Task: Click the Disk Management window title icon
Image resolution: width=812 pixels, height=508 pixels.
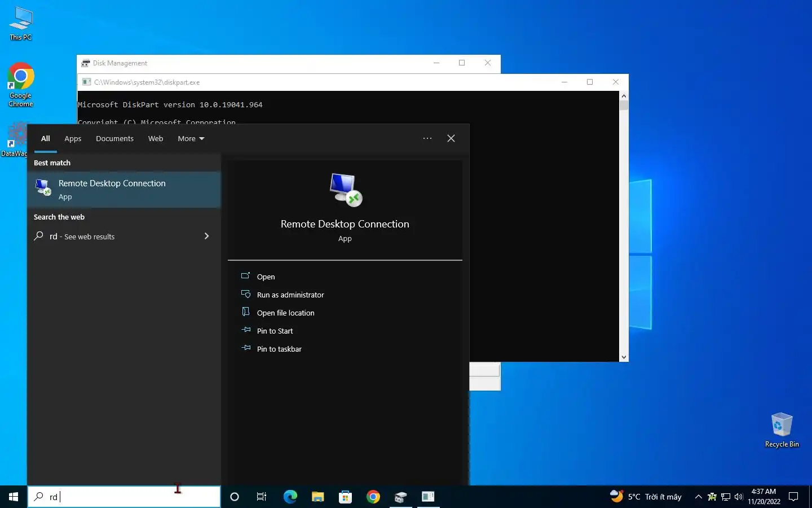Action: (x=86, y=63)
